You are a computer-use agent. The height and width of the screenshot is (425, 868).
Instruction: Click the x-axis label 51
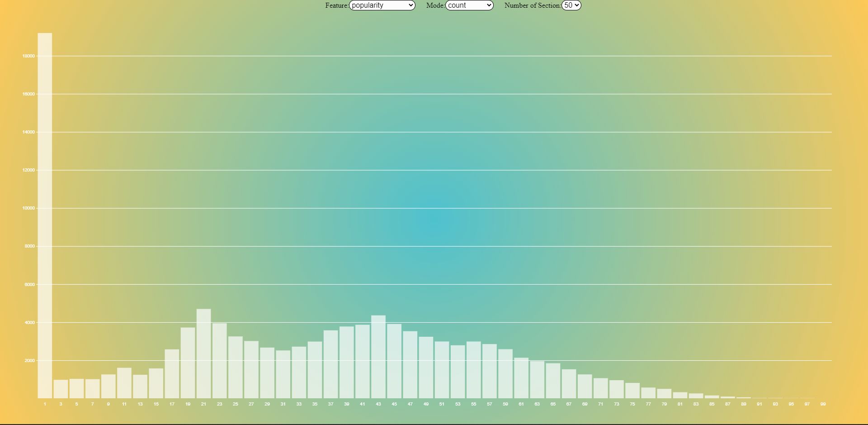coord(442,404)
